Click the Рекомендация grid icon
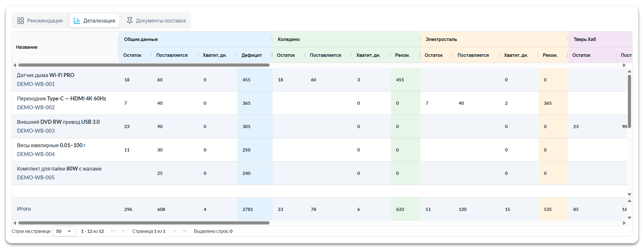644x249 pixels. pos(20,21)
